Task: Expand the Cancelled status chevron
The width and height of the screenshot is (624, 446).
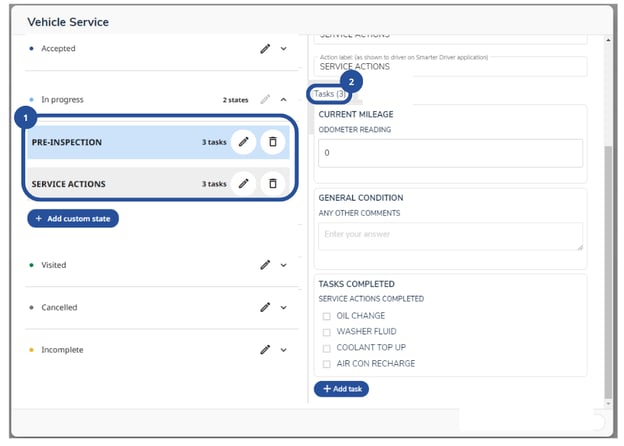Action: point(283,308)
